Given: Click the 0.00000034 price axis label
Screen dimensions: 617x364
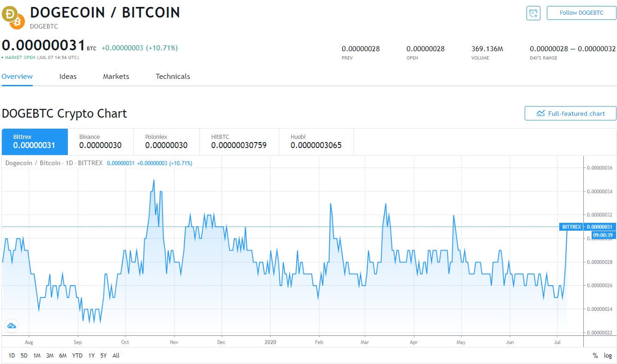Looking at the screenshot, I should tap(599, 191).
